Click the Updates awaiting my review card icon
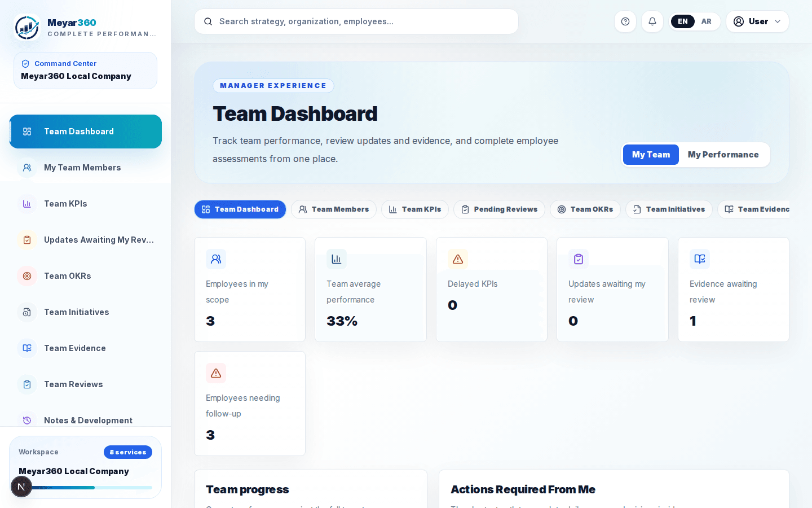 [579, 259]
